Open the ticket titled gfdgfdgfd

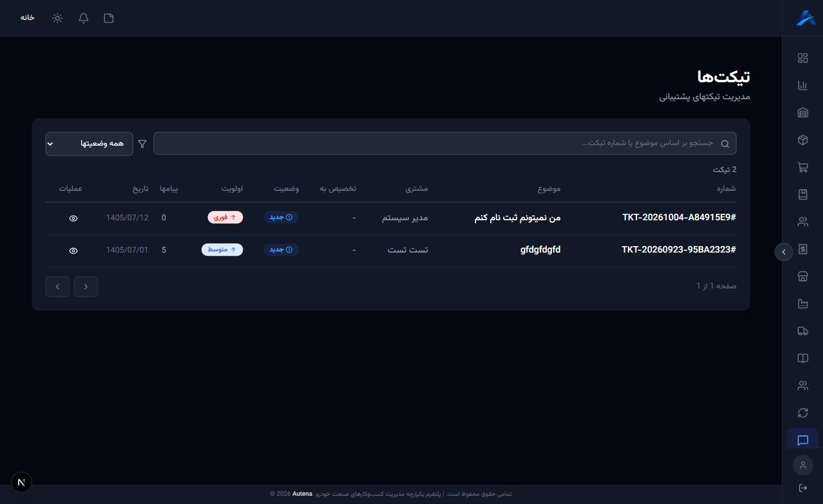[540, 250]
